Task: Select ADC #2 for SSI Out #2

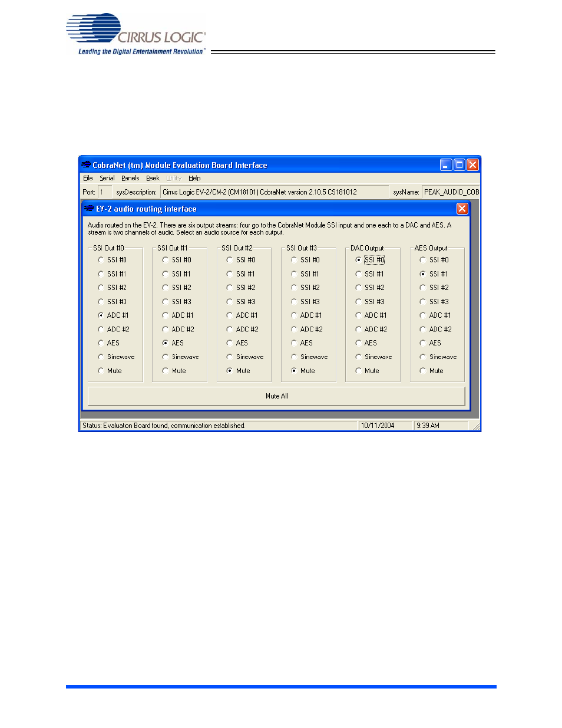Action: tap(243, 330)
